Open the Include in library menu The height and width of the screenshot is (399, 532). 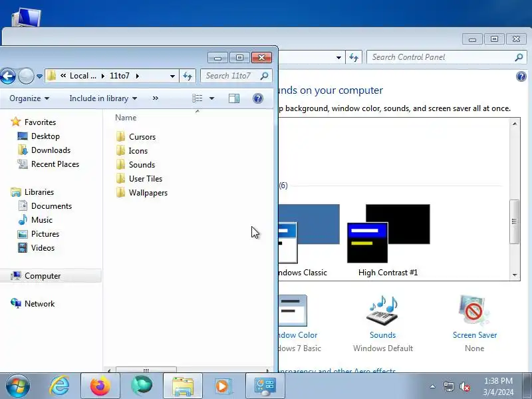pos(103,98)
